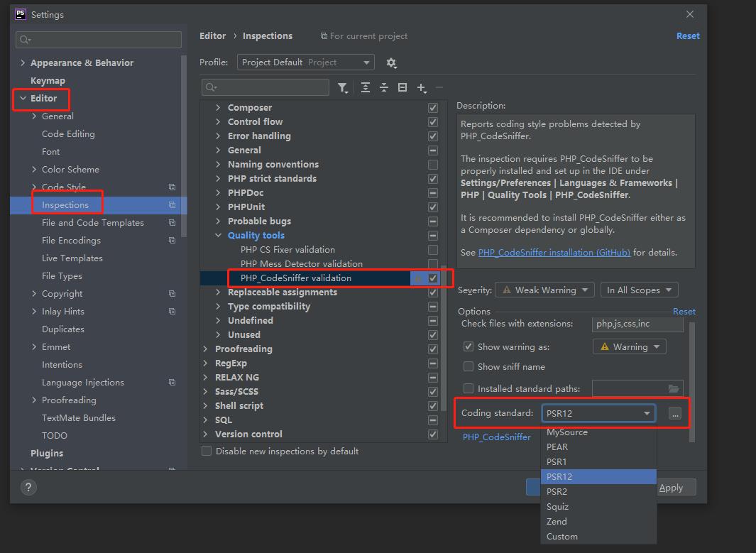Click the project-level icon next to Inlay Hints
Viewport: 756px width, 553px height.
point(172,312)
